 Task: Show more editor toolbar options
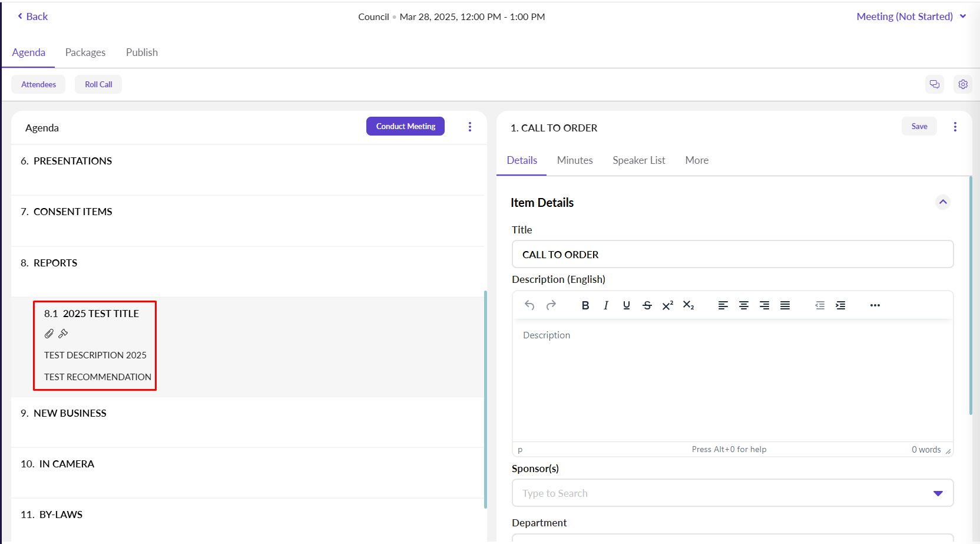875,305
